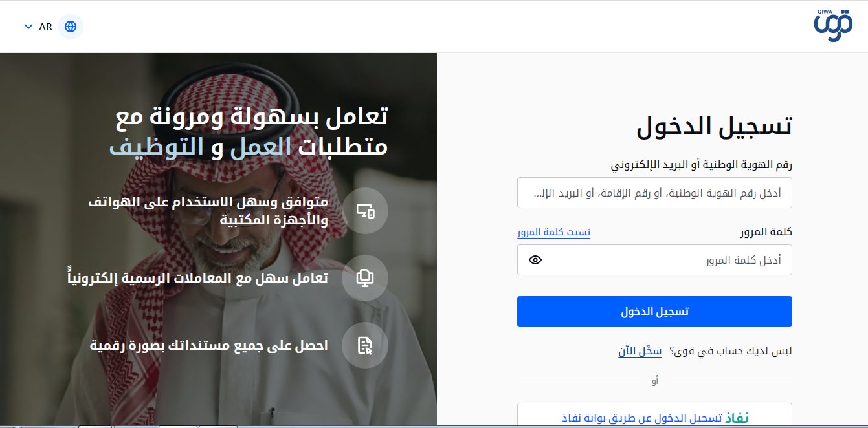The image size is (868, 428).
Task: Focus the national ID or email field
Action: pyautogui.click(x=654, y=193)
